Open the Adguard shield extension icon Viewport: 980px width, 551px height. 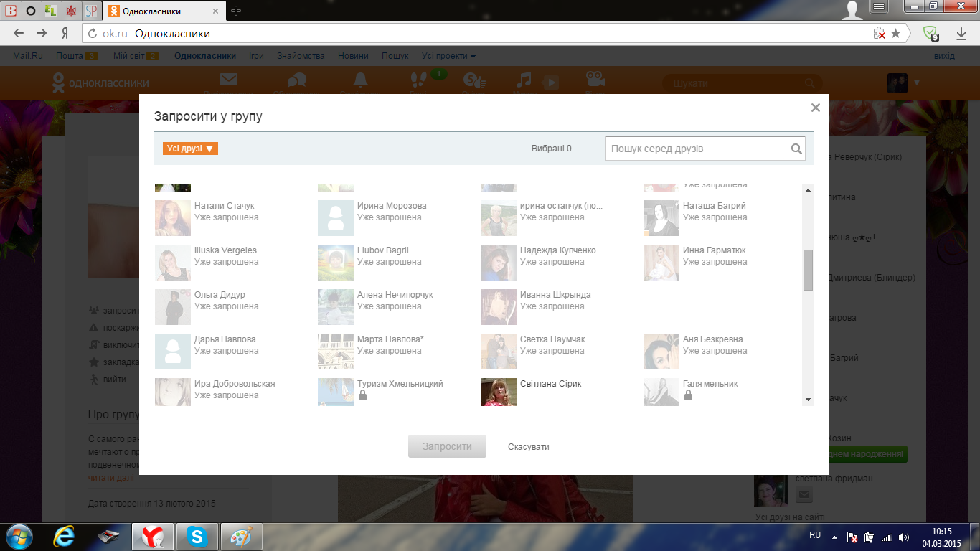931,34
